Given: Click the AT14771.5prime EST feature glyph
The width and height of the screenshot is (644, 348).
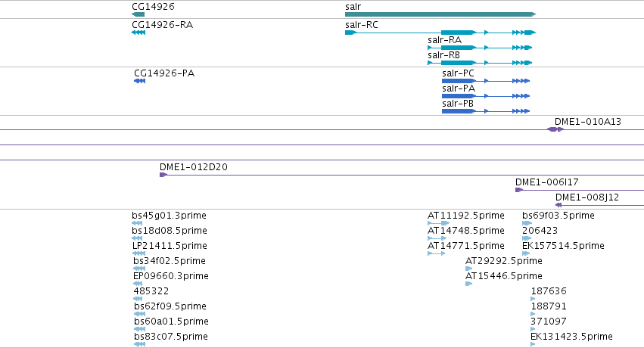Looking at the screenshot, I should click(x=436, y=253).
